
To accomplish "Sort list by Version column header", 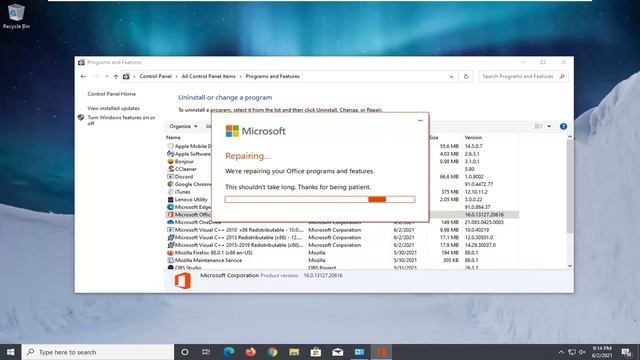I will click(473, 138).
